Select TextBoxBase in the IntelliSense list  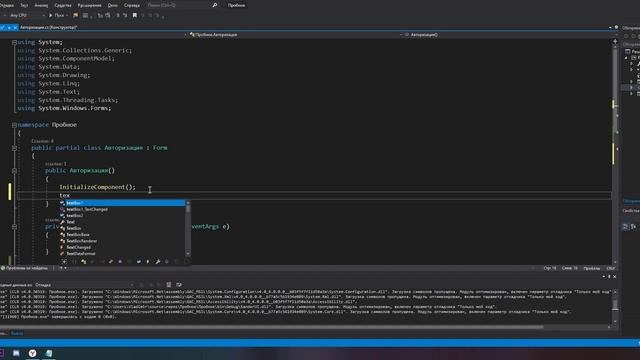click(x=122, y=235)
